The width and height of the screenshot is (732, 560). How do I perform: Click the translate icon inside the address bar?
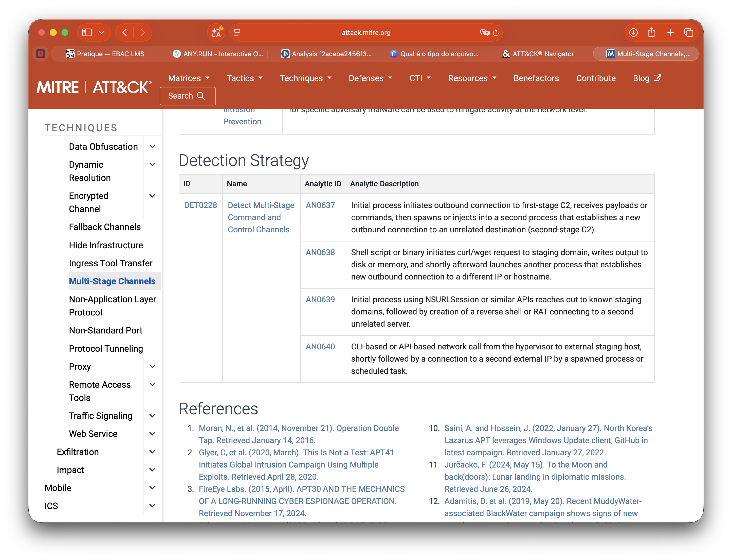coord(484,32)
